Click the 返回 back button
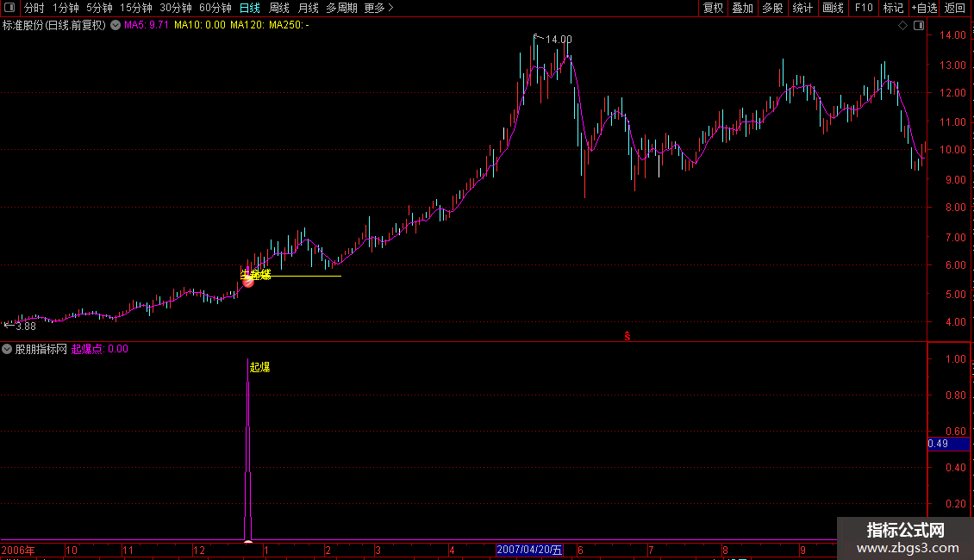The height and width of the screenshot is (560, 974). 955,8
